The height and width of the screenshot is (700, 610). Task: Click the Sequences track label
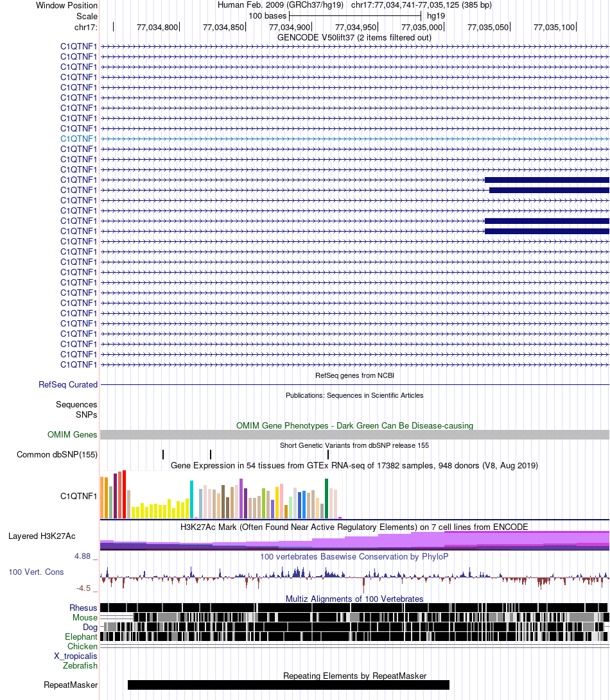tap(76, 404)
